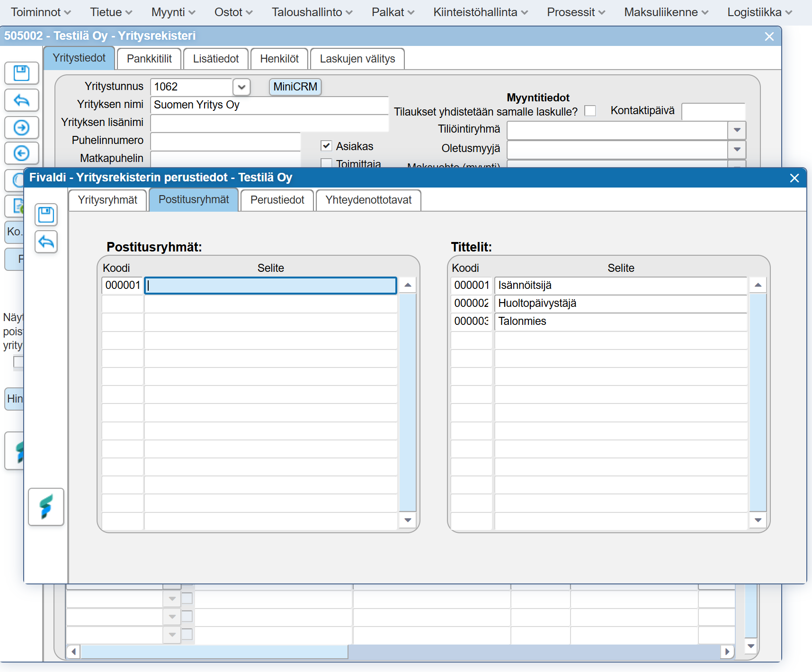The image size is (812, 672).
Task: Click the bottom horizontal scrollbar thumb
Action: point(214,652)
